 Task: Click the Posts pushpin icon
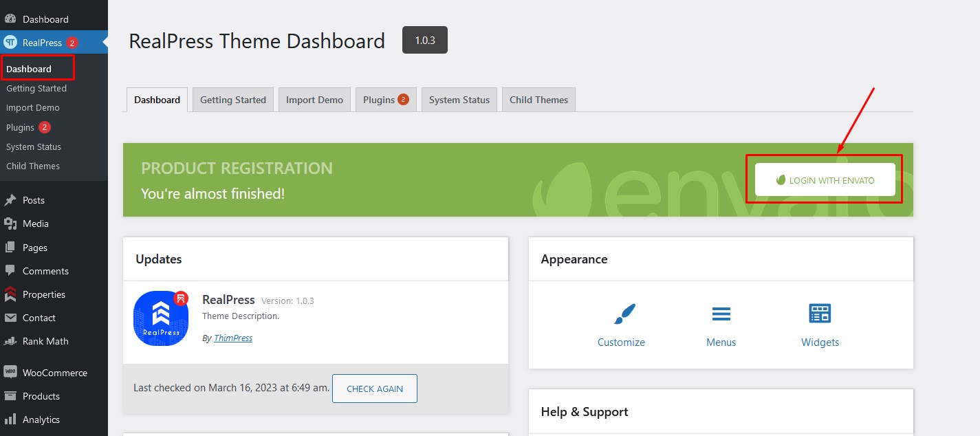[x=10, y=200]
